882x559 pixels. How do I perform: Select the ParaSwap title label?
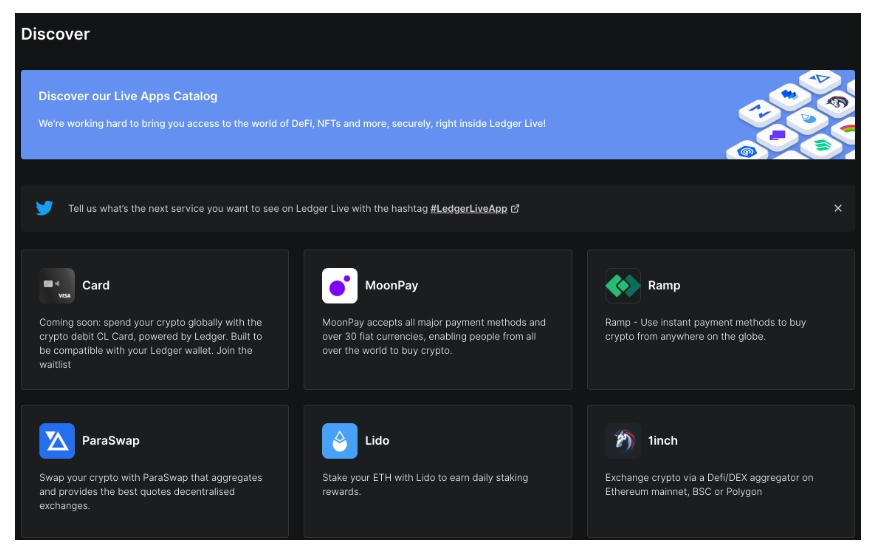click(x=110, y=441)
